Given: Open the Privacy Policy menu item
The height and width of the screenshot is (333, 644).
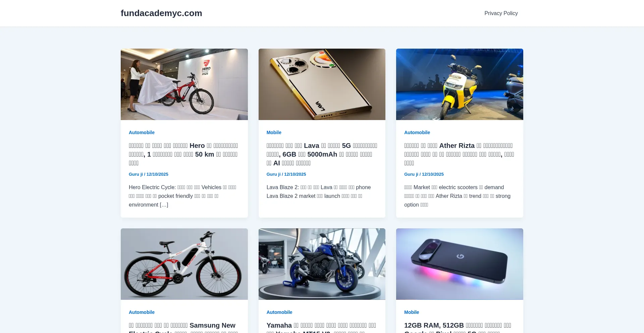Looking at the screenshot, I should pyautogui.click(x=501, y=13).
